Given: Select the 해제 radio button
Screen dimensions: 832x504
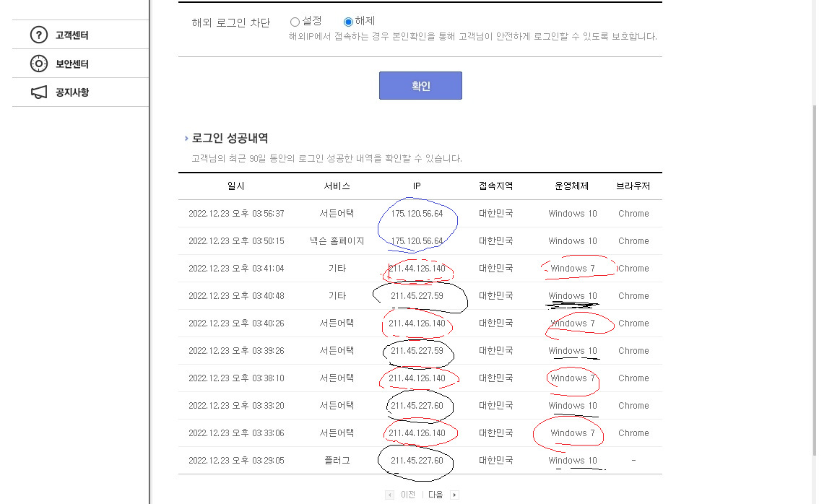Looking at the screenshot, I should (x=348, y=22).
